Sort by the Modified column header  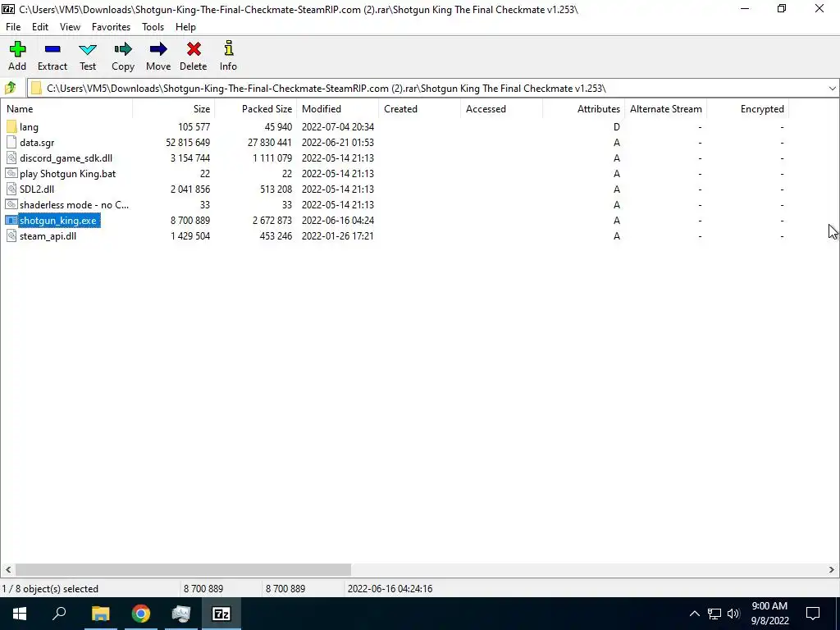[x=337, y=109]
